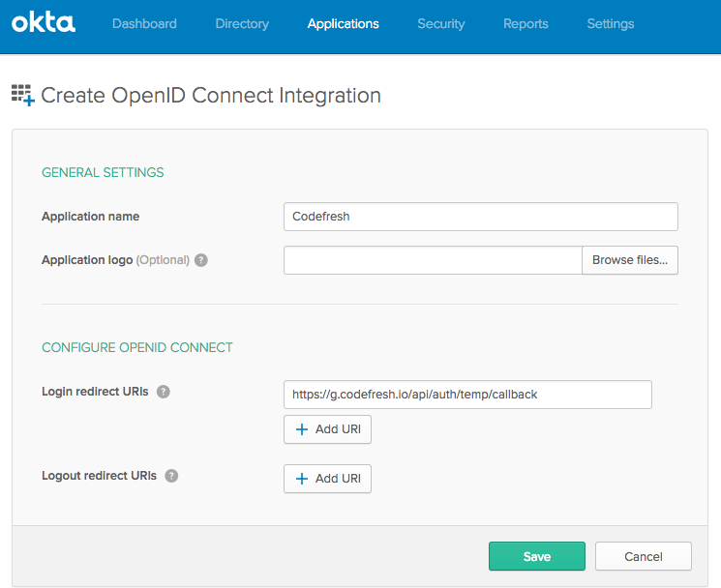721x588 pixels.
Task: Show help for Login redirect URIs
Action: [x=164, y=392]
